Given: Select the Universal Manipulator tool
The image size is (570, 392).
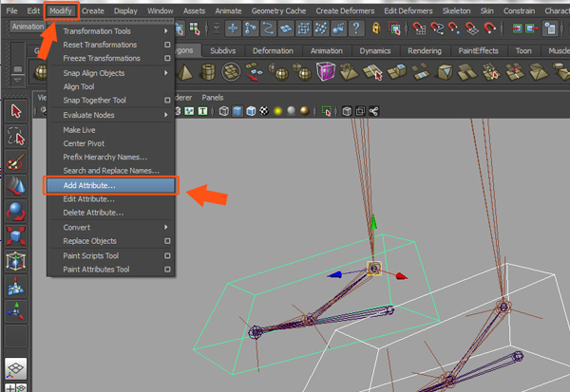Looking at the screenshot, I should click(x=16, y=261).
